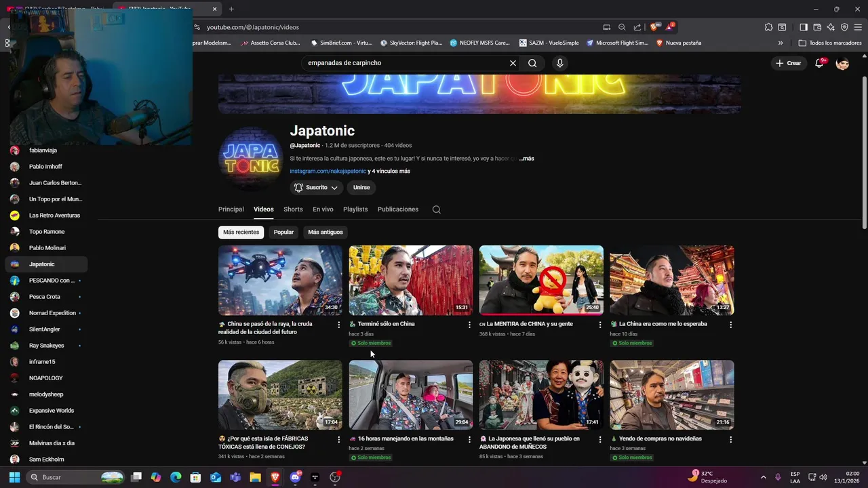Open YouTube notifications bell
Image resolution: width=868 pixels, height=488 pixels.
click(820, 63)
